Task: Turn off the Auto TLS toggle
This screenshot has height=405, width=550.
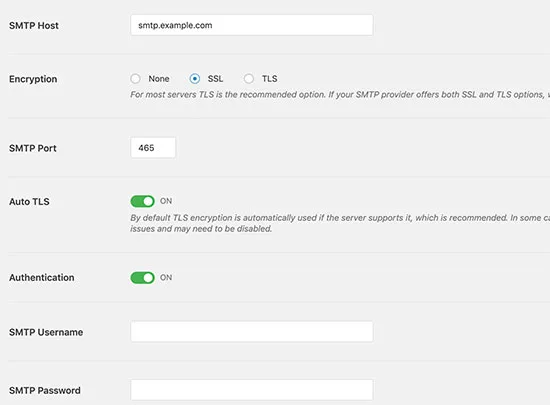Action: click(x=142, y=201)
